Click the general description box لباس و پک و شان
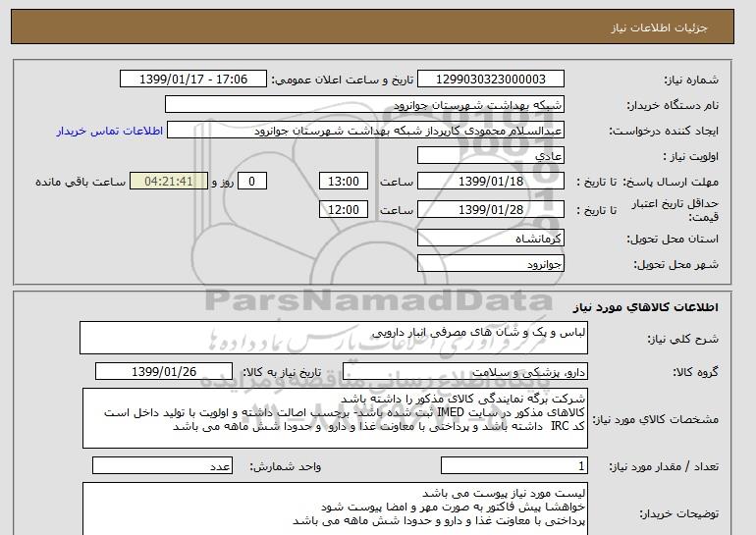This screenshot has height=535, width=756. [334, 338]
